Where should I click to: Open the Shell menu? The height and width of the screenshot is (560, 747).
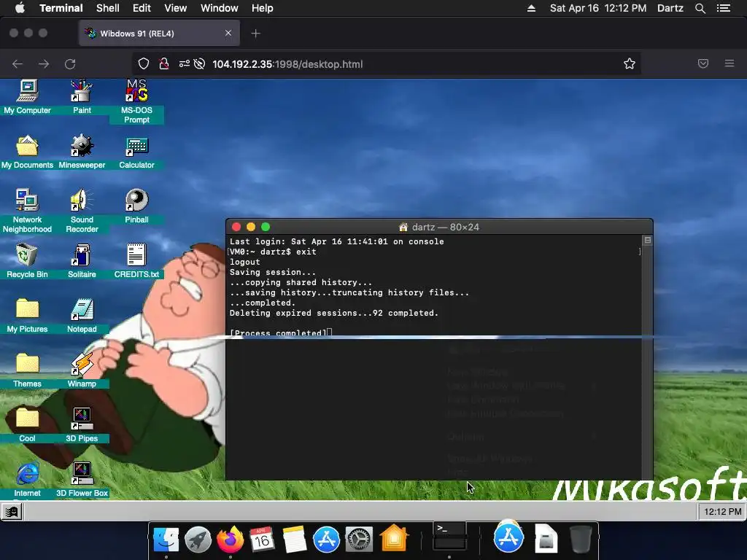[x=108, y=8]
